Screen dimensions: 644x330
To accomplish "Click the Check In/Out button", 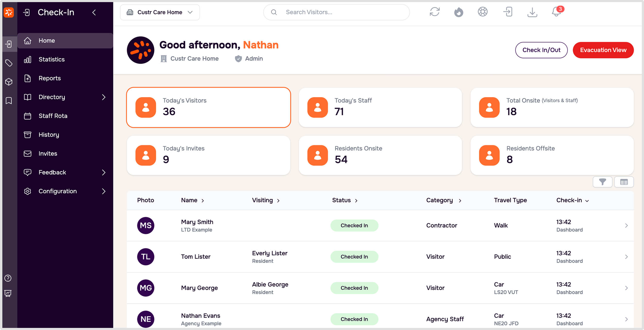I will 541,50.
